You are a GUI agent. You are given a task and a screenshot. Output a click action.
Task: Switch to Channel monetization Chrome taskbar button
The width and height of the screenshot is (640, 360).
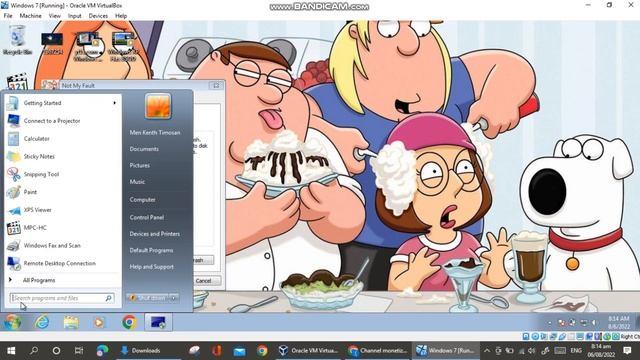pyautogui.click(x=378, y=351)
